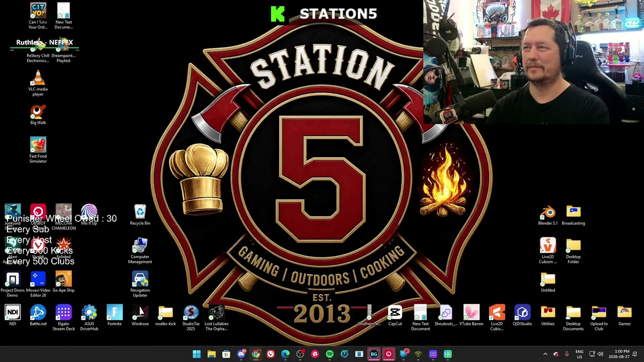
Task: Open the ENG US language switcher
Action: (x=580, y=354)
